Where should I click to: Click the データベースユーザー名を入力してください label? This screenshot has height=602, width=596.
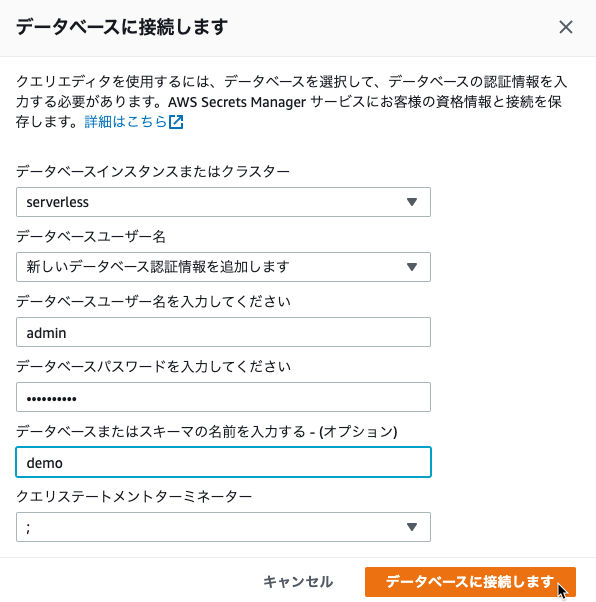pyautogui.click(x=153, y=301)
